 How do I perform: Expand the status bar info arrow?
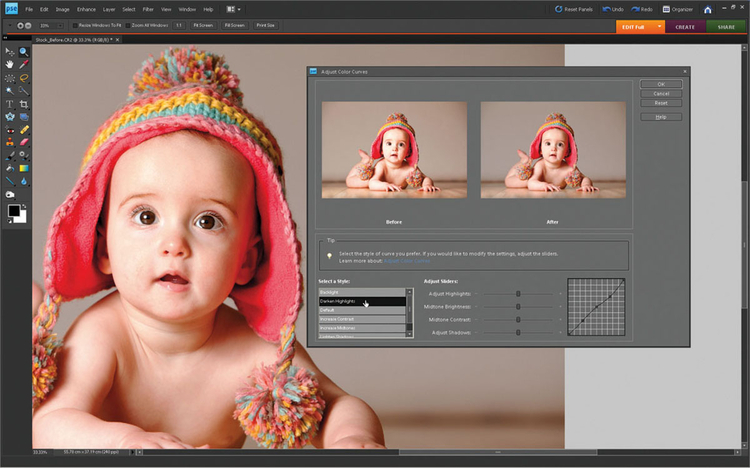132,452
